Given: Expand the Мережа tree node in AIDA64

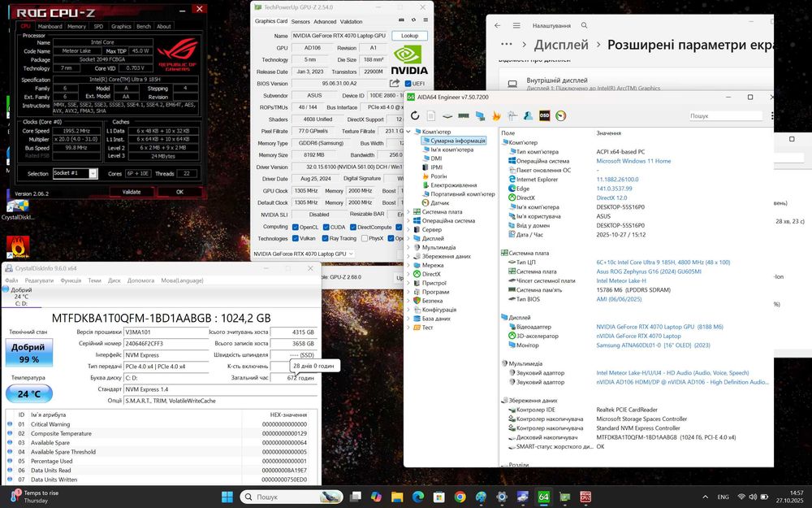Looking at the screenshot, I should pyautogui.click(x=408, y=265).
